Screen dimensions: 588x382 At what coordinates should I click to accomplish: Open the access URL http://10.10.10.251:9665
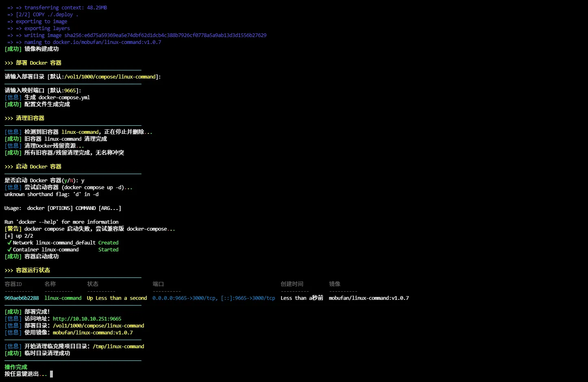pos(87,319)
